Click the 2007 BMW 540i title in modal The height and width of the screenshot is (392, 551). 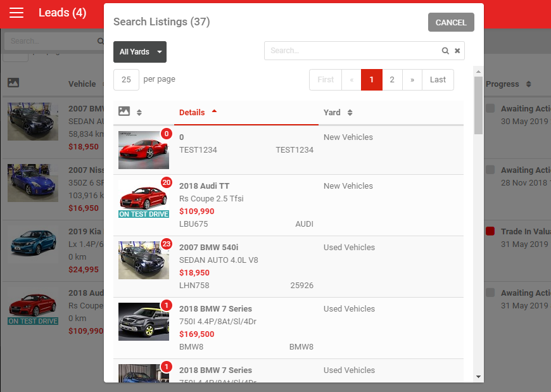209,247
